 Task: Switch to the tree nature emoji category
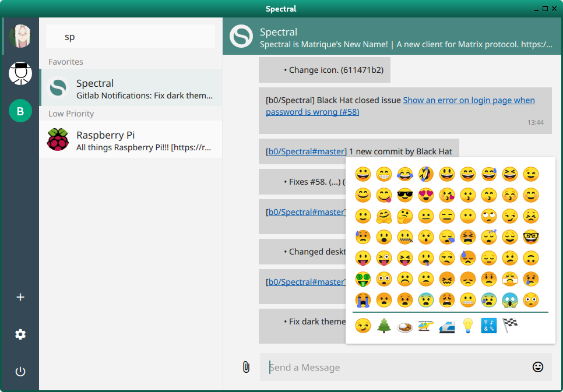pyautogui.click(x=383, y=326)
